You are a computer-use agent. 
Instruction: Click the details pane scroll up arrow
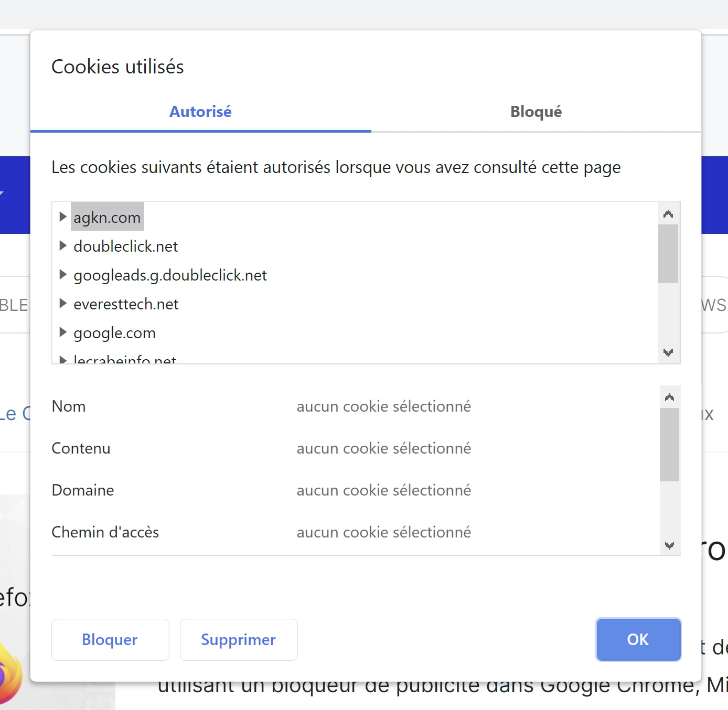tap(669, 397)
